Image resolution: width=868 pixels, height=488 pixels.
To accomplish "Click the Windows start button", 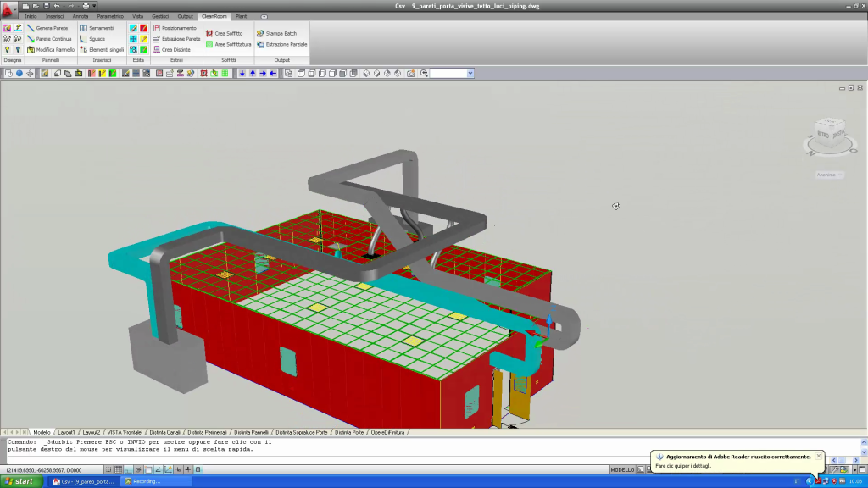I will (x=19, y=481).
